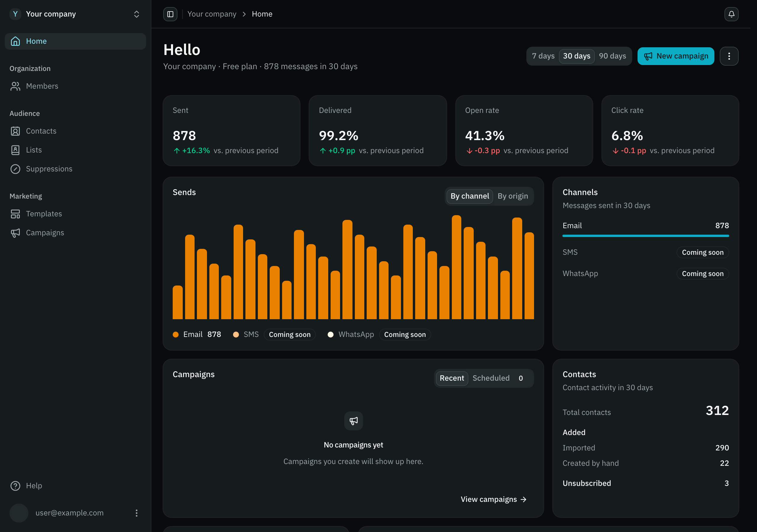Select the 90 days range
Image resolution: width=757 pixels, height=532 pixels.
tap(612, 56)
